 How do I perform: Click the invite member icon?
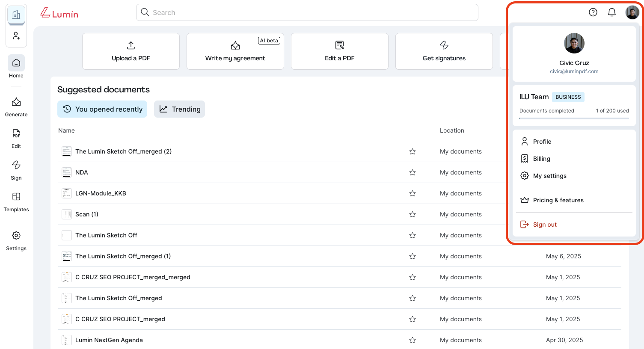pyautogui.click(x=16, y=36)
